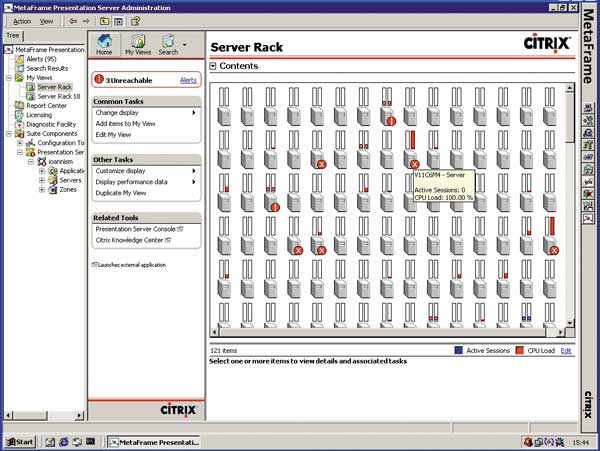Toggle the Show/Hide console tree icon
Viewport: 600px width, 451px height.
point(118,21)
